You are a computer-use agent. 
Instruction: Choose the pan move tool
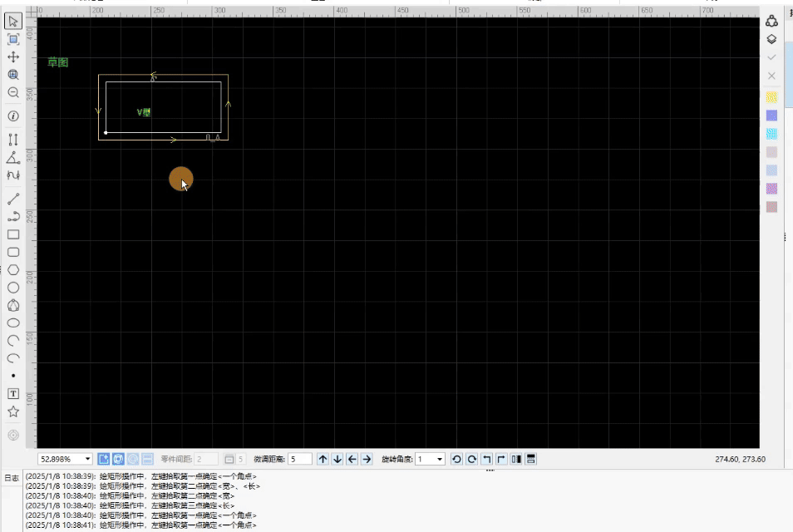click(x=13, y=57)
